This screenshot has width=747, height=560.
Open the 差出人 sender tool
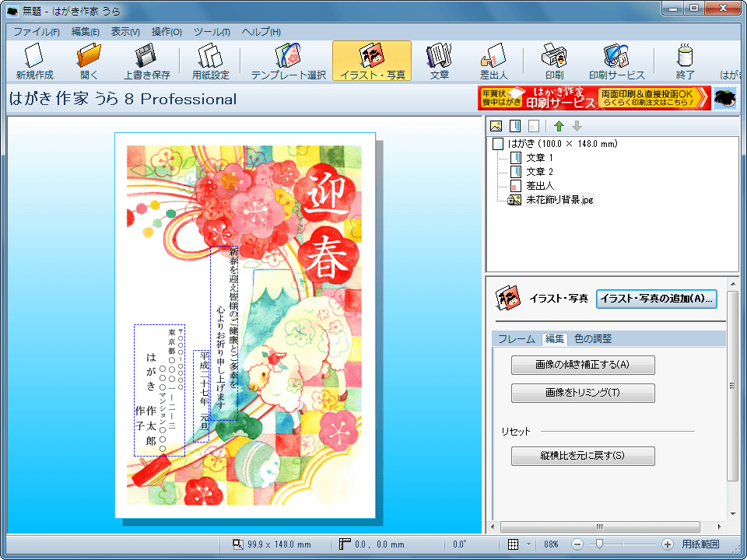[x=493, y=61]
